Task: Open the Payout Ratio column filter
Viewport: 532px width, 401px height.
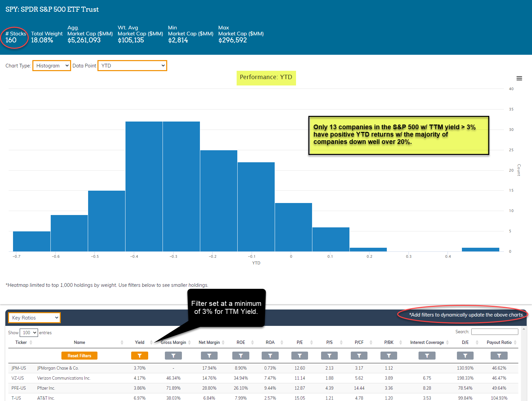Action: (499, 356)
